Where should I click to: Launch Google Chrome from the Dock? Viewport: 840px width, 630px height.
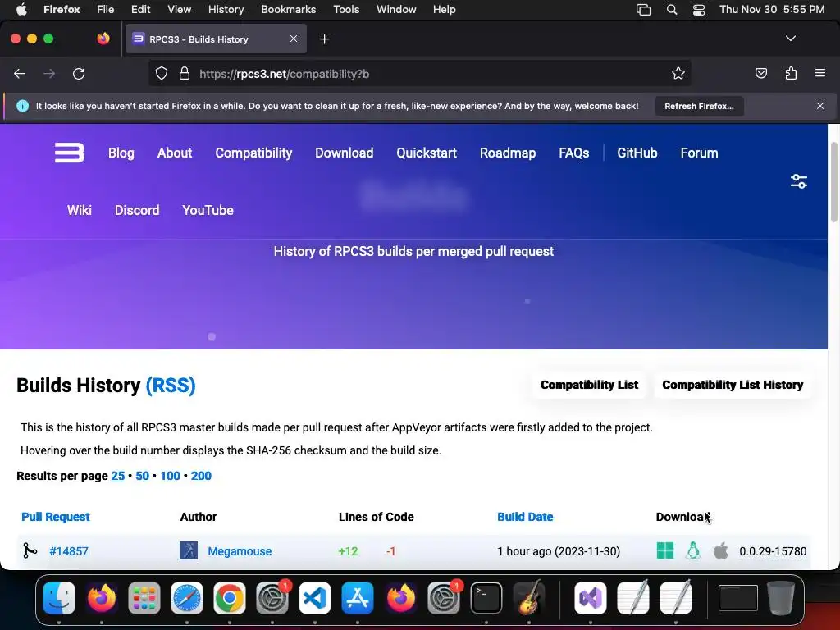coord(230,598)
